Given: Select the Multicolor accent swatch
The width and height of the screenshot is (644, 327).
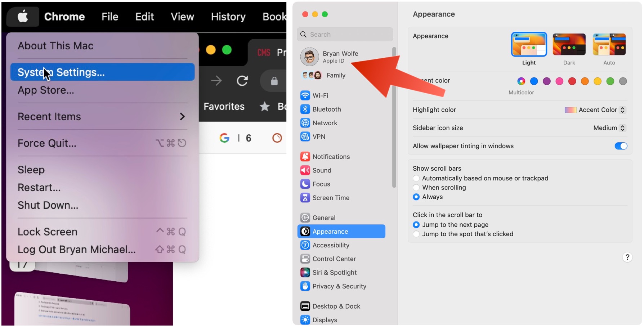Looking at the screenshot, I should (x=521, y=81).
